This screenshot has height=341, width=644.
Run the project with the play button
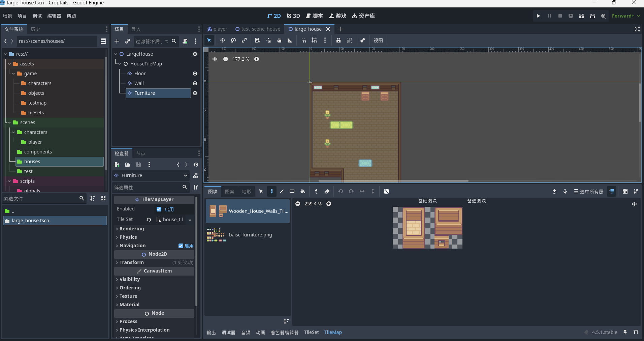click(538, 16)
